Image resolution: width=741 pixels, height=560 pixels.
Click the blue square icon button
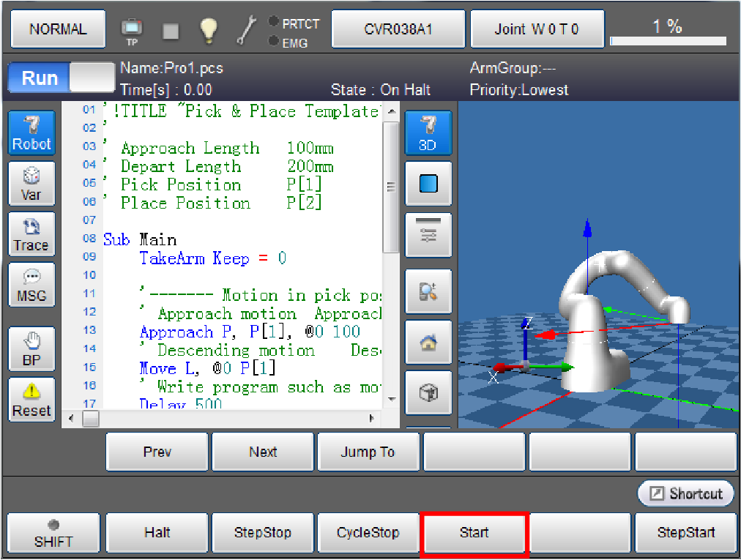pos(428,184)
